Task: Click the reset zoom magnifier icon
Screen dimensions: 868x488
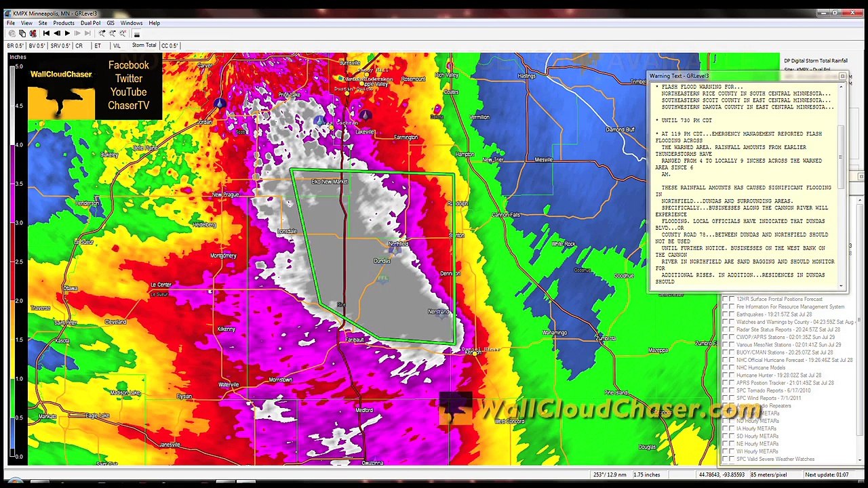Action: (122, 33)
